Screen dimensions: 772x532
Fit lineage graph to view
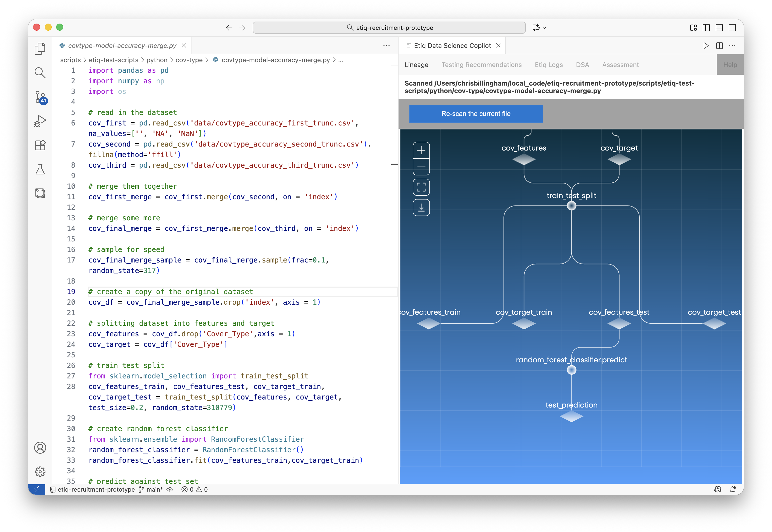pos(421,187)
